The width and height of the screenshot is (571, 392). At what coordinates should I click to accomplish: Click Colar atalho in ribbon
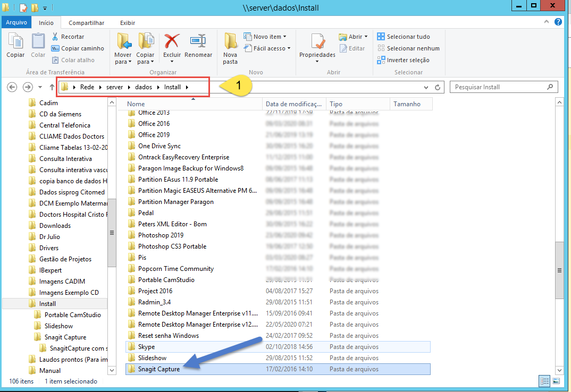pos(73,60)
